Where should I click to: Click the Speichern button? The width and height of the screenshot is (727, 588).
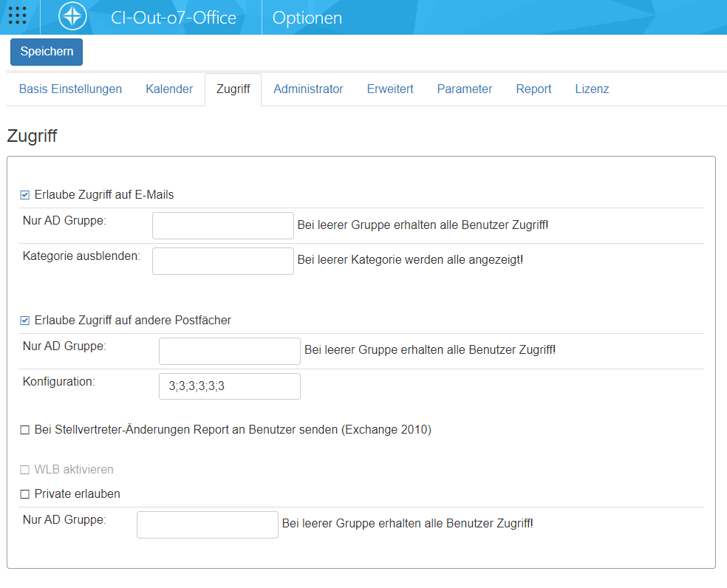pyautogui.click(x=47, y=52)
